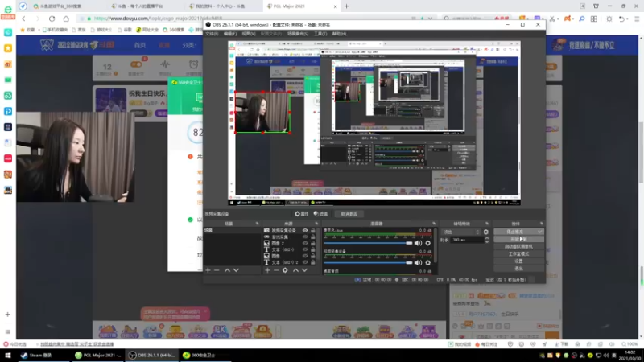Open new browser tab with plus icon
Screen dimensions: 644x362
click(x=346, y=6)
